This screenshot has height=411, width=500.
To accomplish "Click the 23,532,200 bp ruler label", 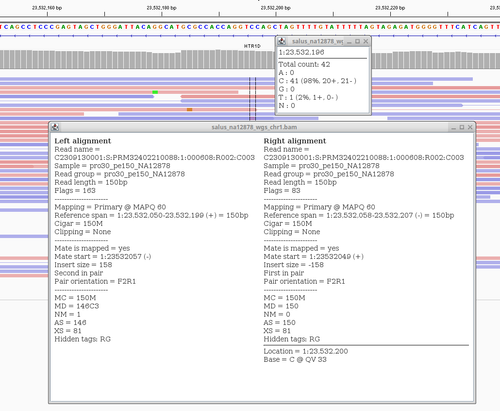I will point(276,8).
